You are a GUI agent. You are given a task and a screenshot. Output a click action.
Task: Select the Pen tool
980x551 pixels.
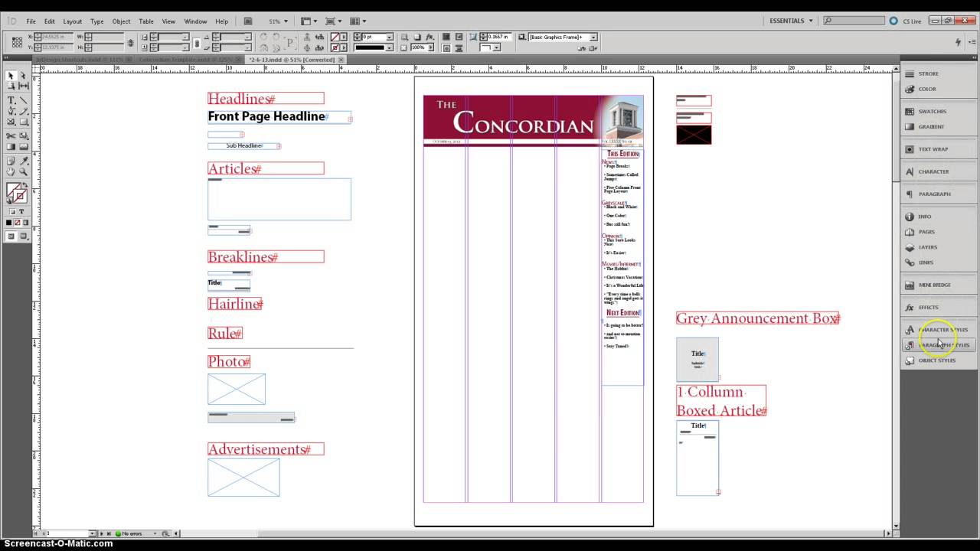[11, 111]
